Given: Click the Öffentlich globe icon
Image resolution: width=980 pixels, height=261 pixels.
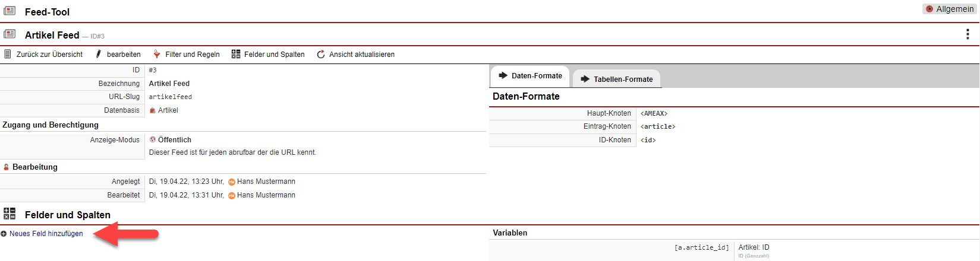Looking at the screenshot, I should point(153,140).
